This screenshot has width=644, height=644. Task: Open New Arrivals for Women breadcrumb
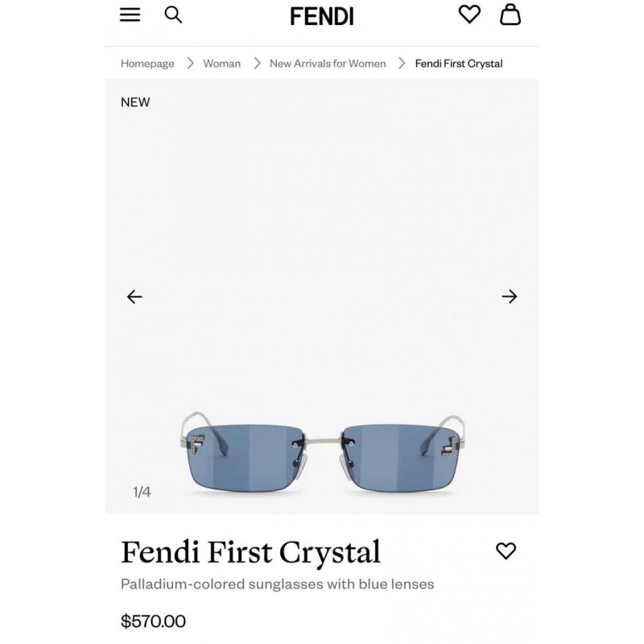(328, 64)
